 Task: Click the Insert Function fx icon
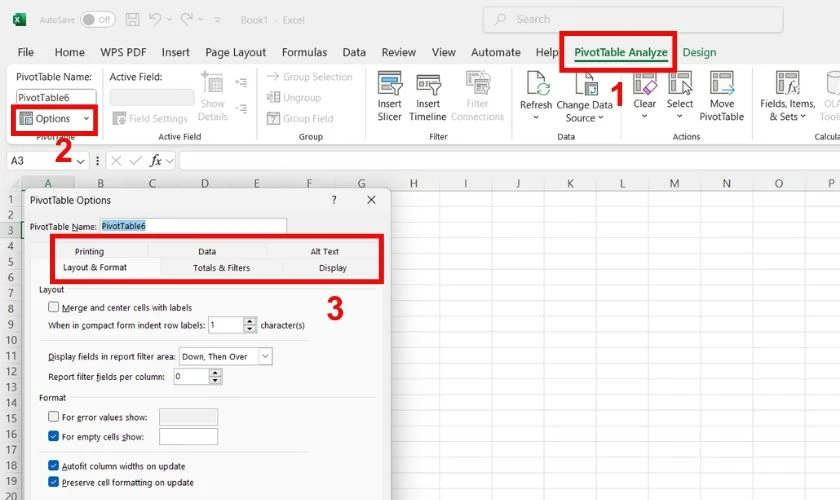click(155, 160)
